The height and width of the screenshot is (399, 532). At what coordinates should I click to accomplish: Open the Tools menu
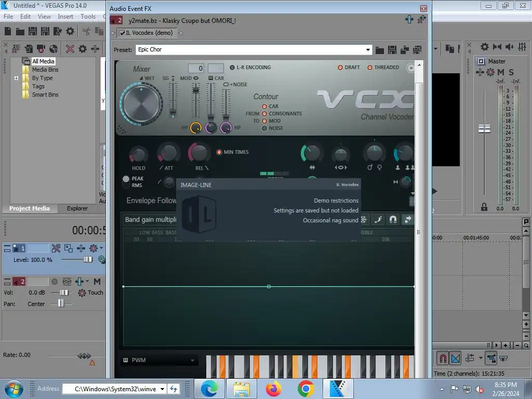pos(88,16)
